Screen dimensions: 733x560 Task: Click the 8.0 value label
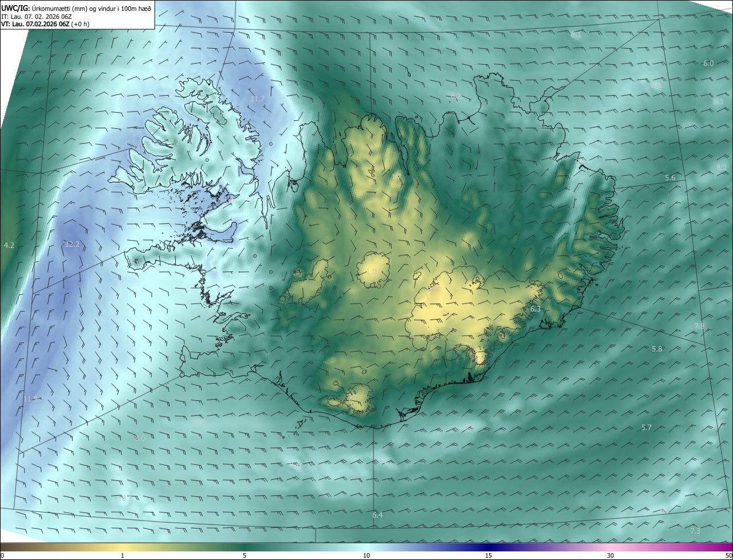(x=140, y=438)
